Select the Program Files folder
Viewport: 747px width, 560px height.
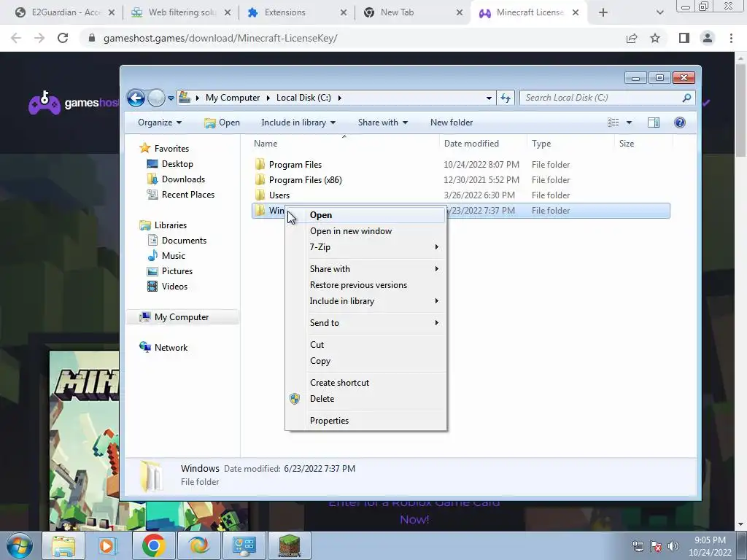pyautogui.click(x=295, y=165)
